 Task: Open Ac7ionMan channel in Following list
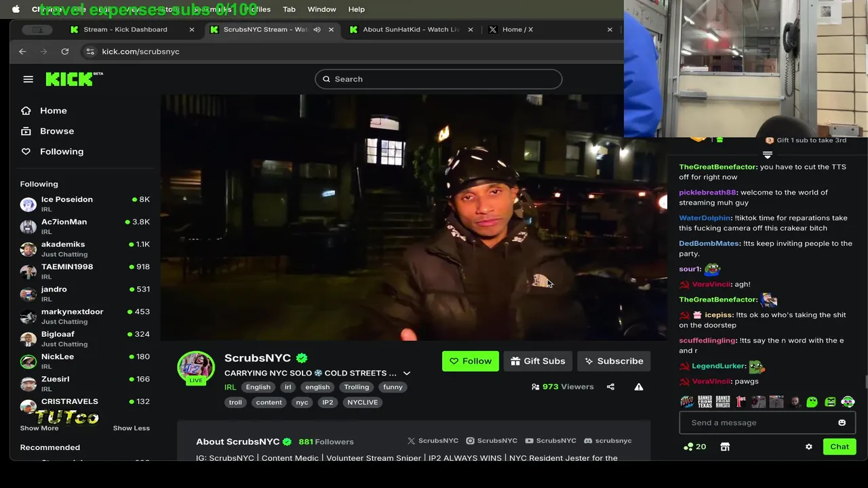pos(85,226)
